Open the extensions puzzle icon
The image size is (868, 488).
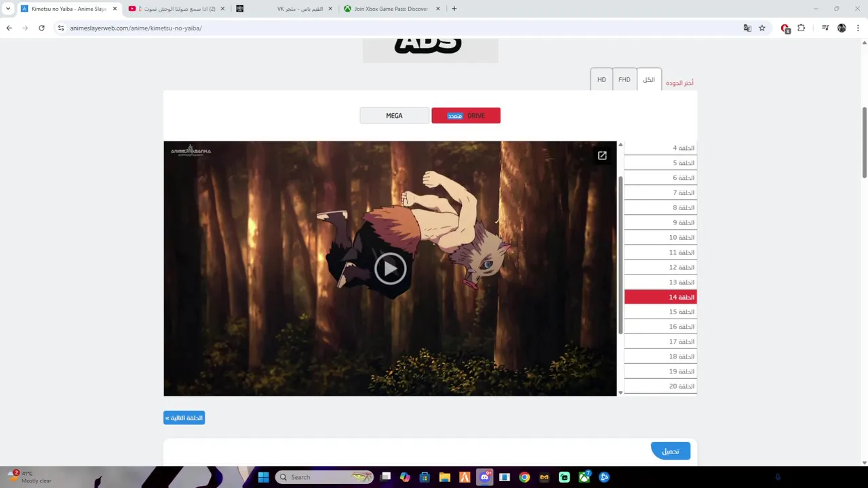click(801, 28)
